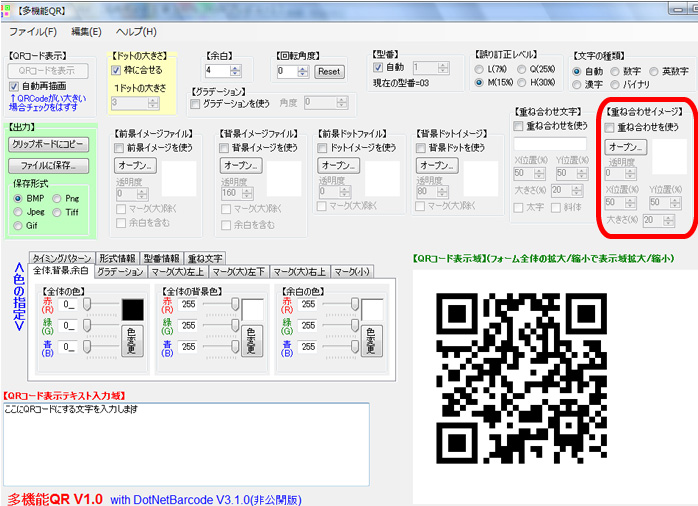Click the QR code text input area
The width and height of the screenshot is (698, 506).
tap(187, 445)
